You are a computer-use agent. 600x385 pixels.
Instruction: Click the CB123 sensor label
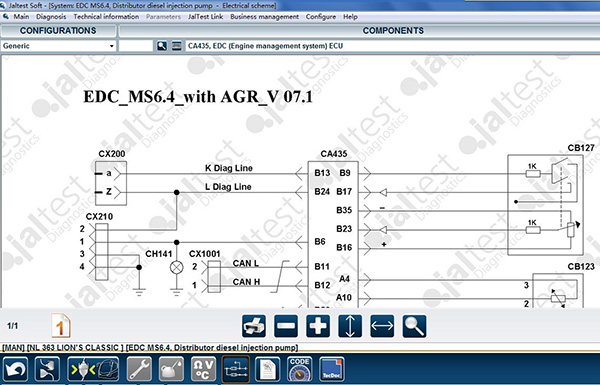(581, 267)
